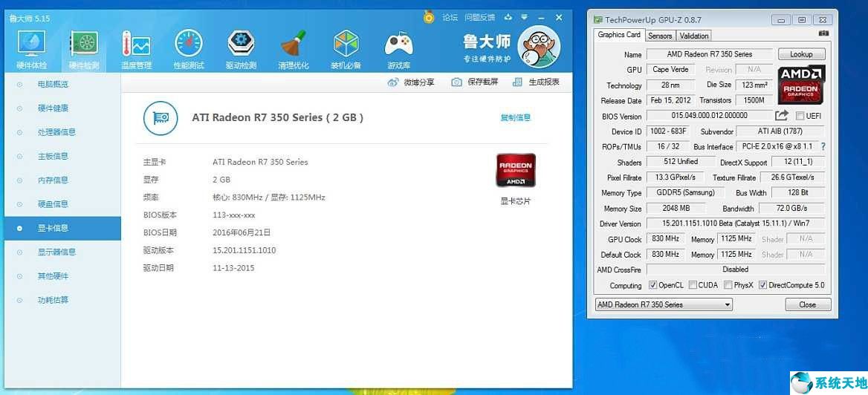Image resolution: width=868 pixels, height=395 pixels.
Task: Open the 硬件体检 hardware checkup icon
Action: point(31,44)
